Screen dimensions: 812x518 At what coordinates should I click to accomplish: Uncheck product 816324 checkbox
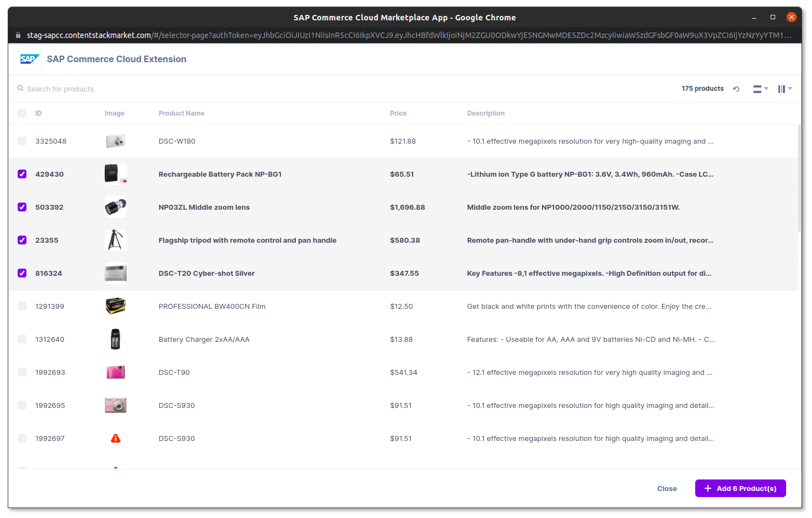tap(22, 273)
